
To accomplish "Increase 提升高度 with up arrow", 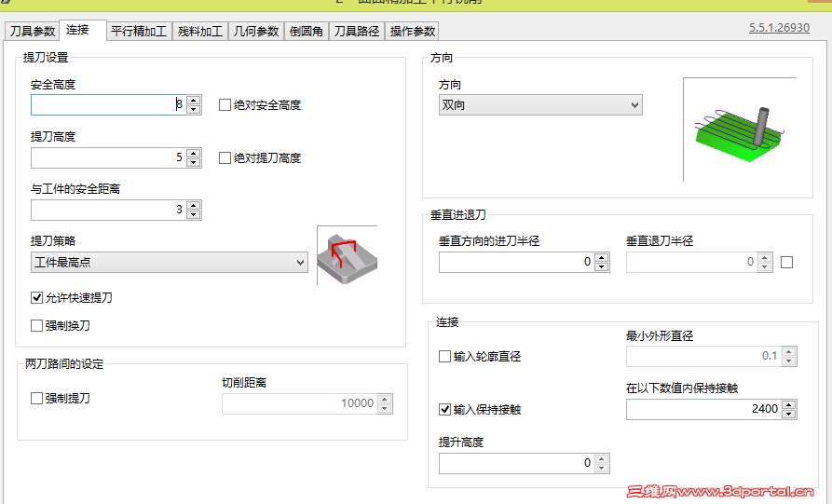I will (x=602, y=458).
